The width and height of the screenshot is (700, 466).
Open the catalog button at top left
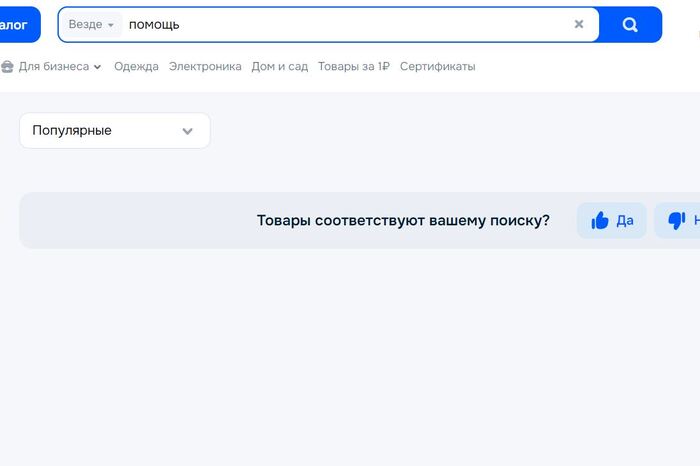(17, 25)
